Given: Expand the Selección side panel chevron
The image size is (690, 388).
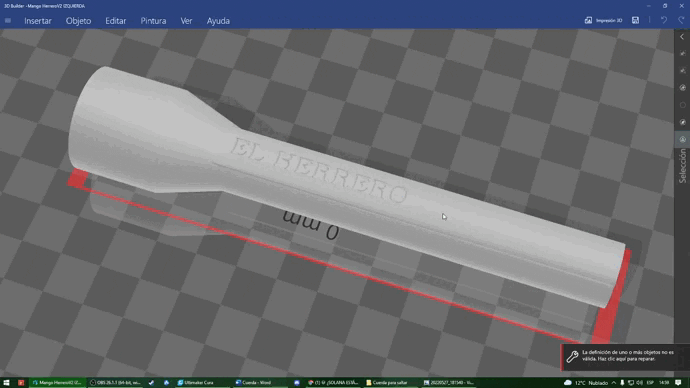Looking at the screenshot, I should coord(682,37).
